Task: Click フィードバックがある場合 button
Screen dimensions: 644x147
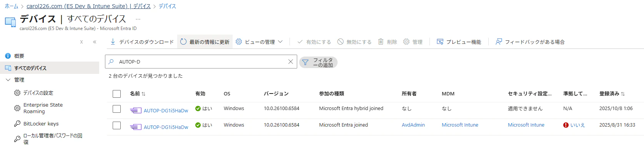Action: coord(530,42)
